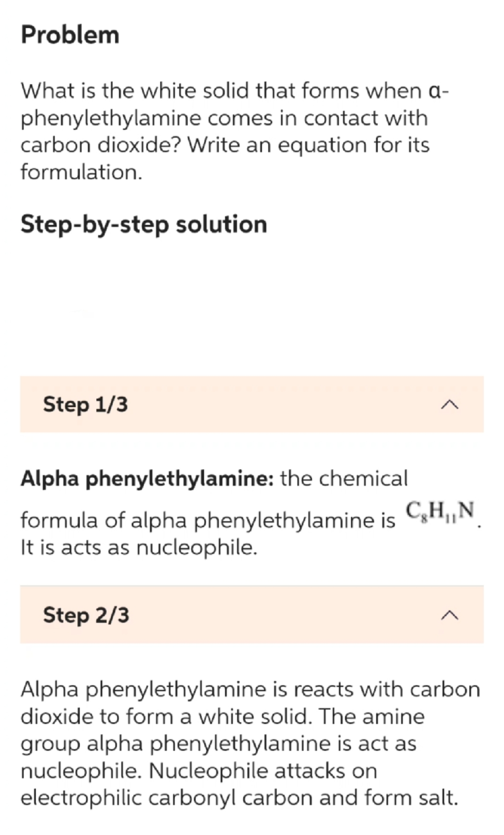Click the highlighted Step 1/3 banner background
The width and height of the screenshot is (504, 835).
click(252, 405)
